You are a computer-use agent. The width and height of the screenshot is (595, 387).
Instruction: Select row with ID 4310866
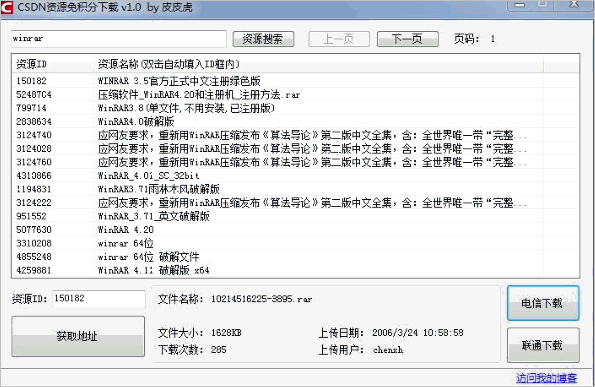pos(296,176)
